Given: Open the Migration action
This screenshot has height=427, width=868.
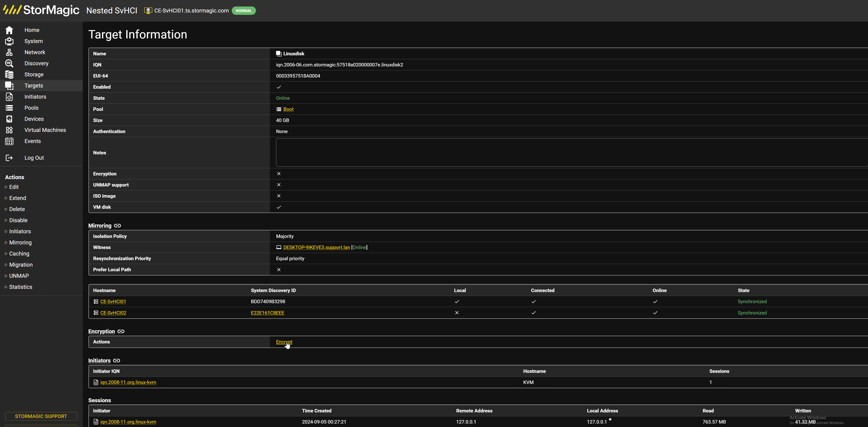Looking at the screenshot, I should click(21, 265).
